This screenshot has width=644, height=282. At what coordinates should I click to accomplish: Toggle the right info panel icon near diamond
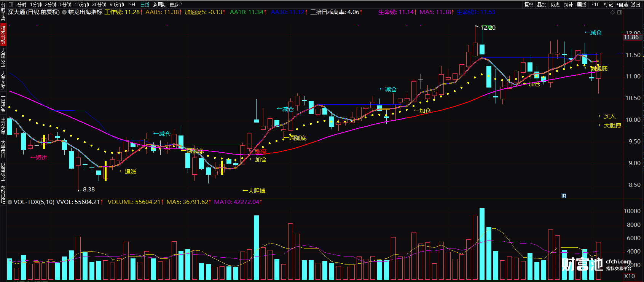[x=619, y=12]
